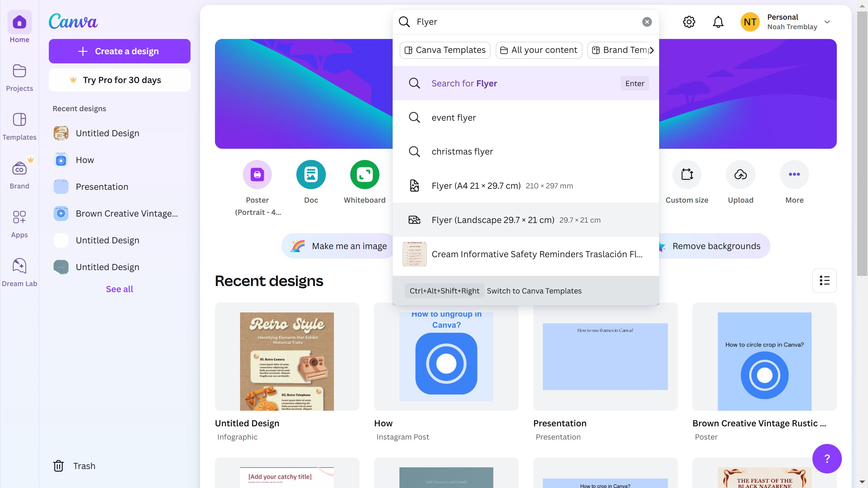Open the Retro Style infographic thumbnail

click(x=287, y=361)
